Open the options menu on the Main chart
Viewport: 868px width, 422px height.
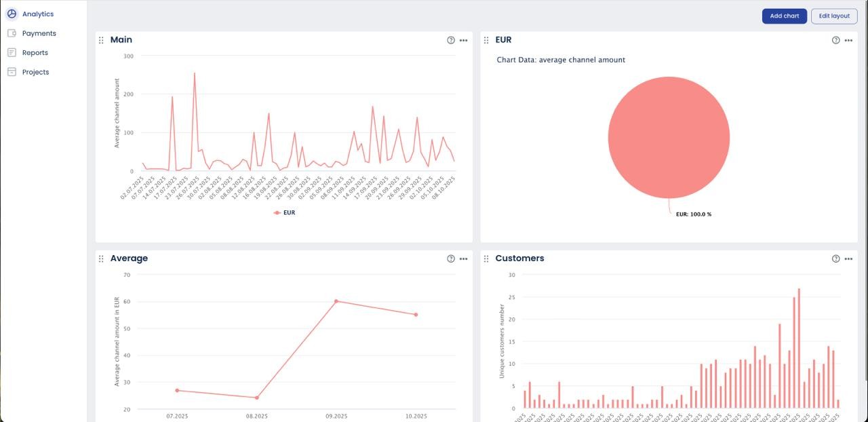click(x=464, y=40)
